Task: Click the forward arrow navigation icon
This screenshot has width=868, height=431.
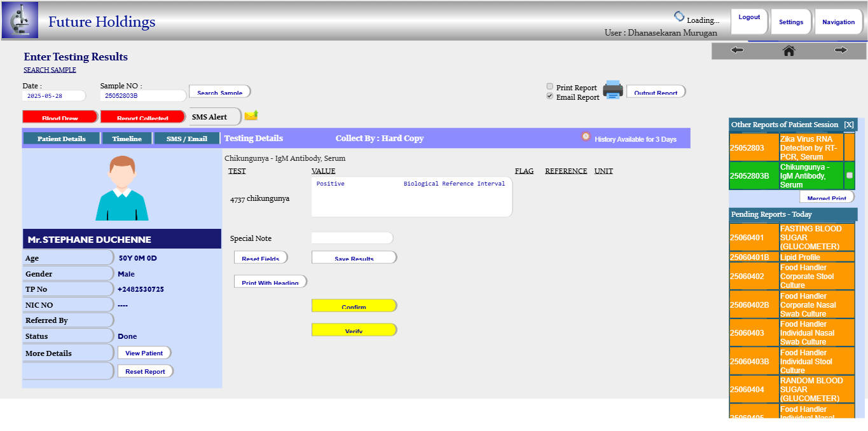Action: 841,50
